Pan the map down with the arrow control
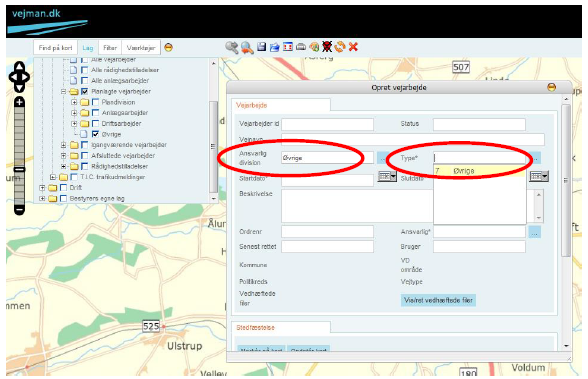 (x=20, y=87)
